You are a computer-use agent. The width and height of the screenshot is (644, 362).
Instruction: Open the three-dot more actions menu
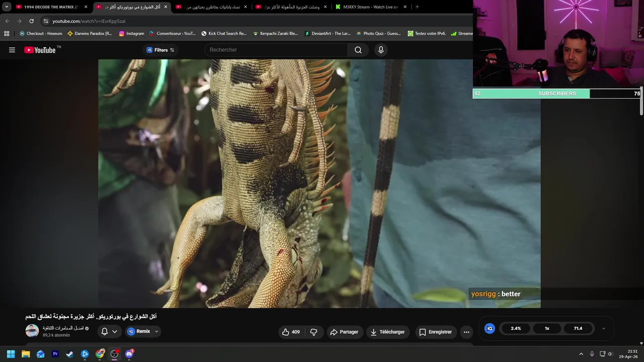coord(466,332)
